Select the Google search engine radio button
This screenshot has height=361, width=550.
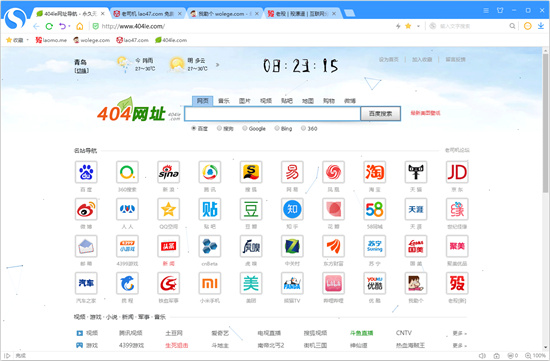pyautogui.click(x=245, y=128)
